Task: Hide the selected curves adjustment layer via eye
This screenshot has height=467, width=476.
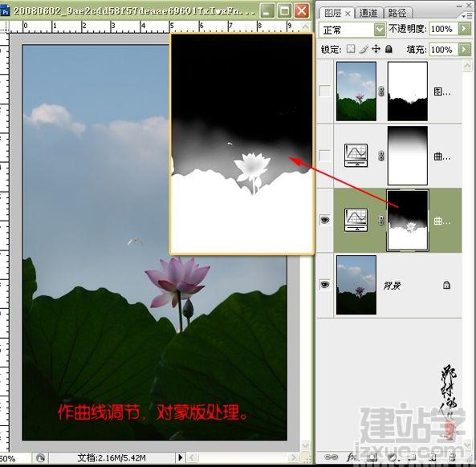Action: [324, 220]
